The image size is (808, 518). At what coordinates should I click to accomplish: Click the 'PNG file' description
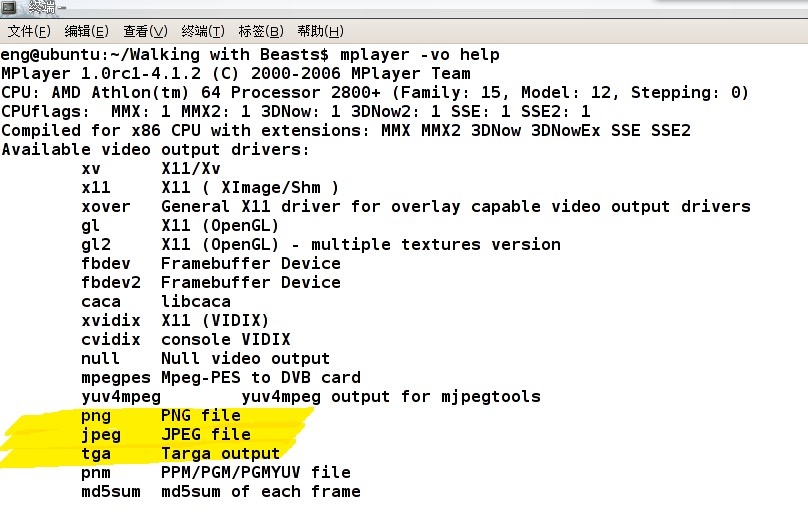(201, 416)
